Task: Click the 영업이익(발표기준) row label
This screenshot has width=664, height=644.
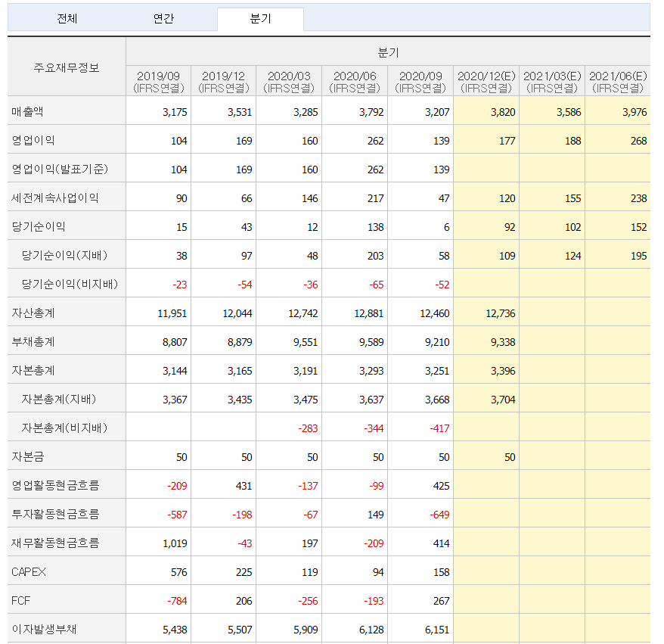Action: pos(60,169)
